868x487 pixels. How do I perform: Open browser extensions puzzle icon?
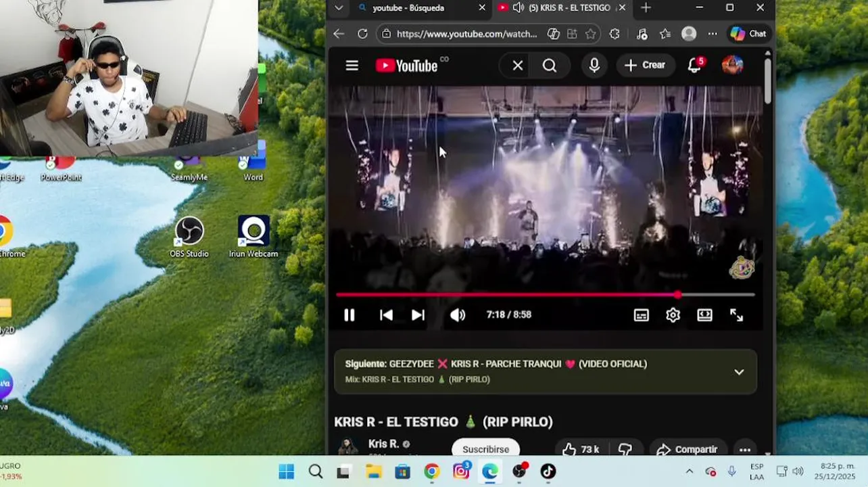(614, 34)
